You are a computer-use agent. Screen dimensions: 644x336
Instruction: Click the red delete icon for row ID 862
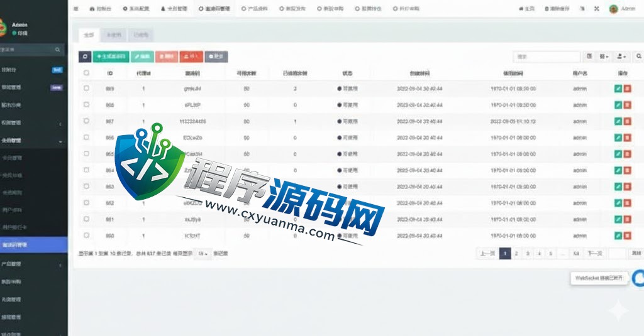[x=627, y=203]
